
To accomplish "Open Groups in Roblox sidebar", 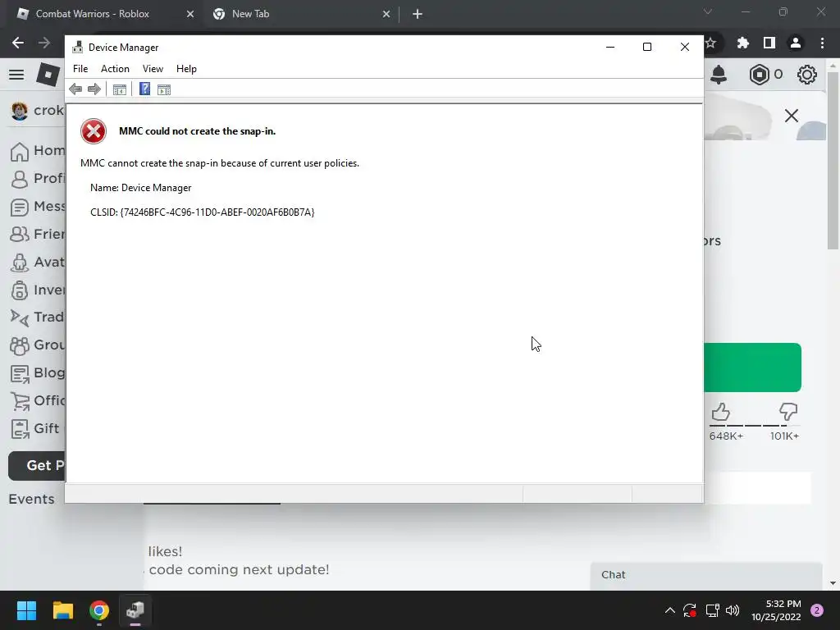I will (38, 345).
